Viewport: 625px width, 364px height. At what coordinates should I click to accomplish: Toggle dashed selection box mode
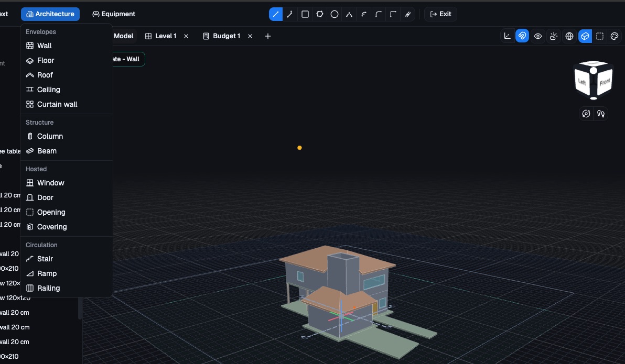pos(600,36)
